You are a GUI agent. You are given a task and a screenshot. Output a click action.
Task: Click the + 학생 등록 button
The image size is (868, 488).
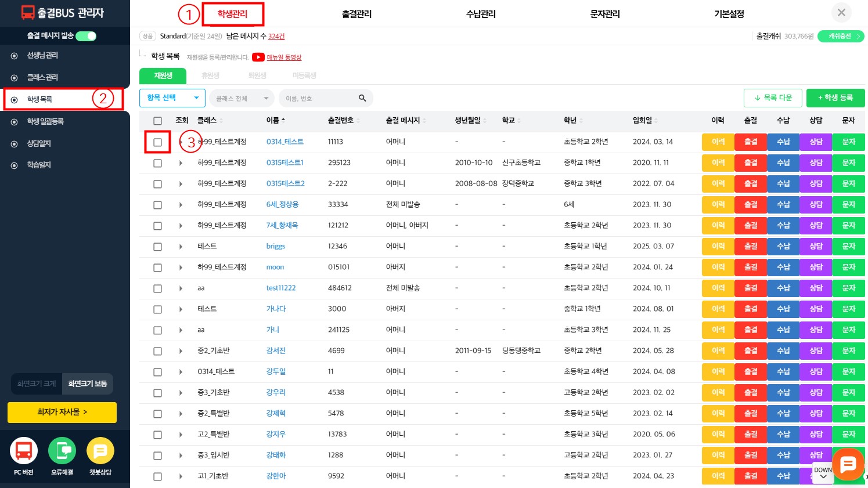[835, 98]
